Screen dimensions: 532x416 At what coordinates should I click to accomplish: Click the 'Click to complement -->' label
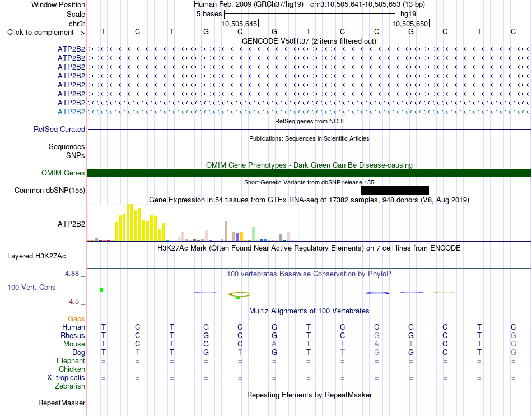(x=46, y=33)
